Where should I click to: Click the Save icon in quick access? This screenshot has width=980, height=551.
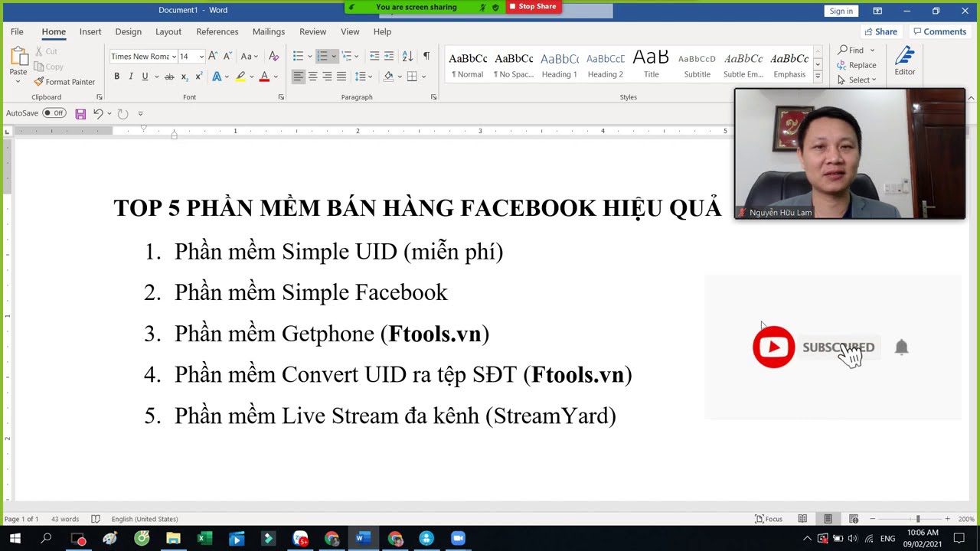coord(80,113)
